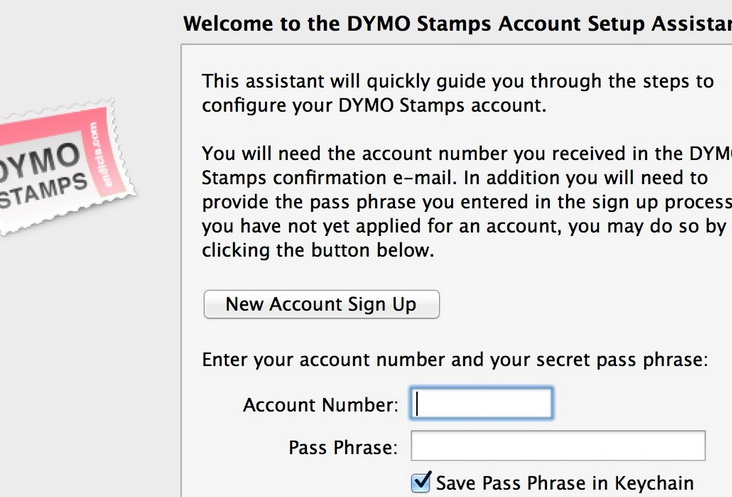
Task: Click into the Pass Phrase field
Action: 558,446
